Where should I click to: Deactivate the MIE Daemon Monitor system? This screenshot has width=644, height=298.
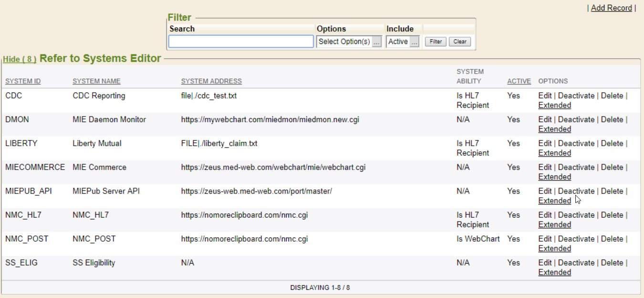(576, 119)
